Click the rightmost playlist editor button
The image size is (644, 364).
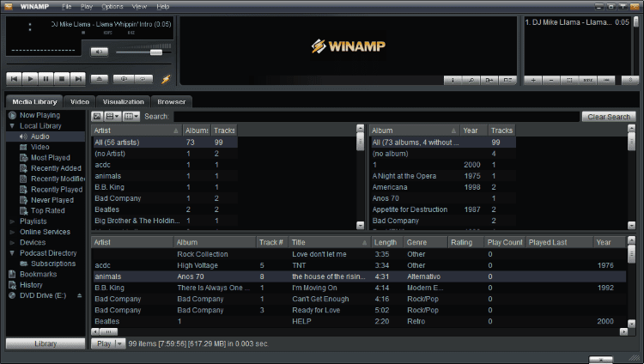630,80
